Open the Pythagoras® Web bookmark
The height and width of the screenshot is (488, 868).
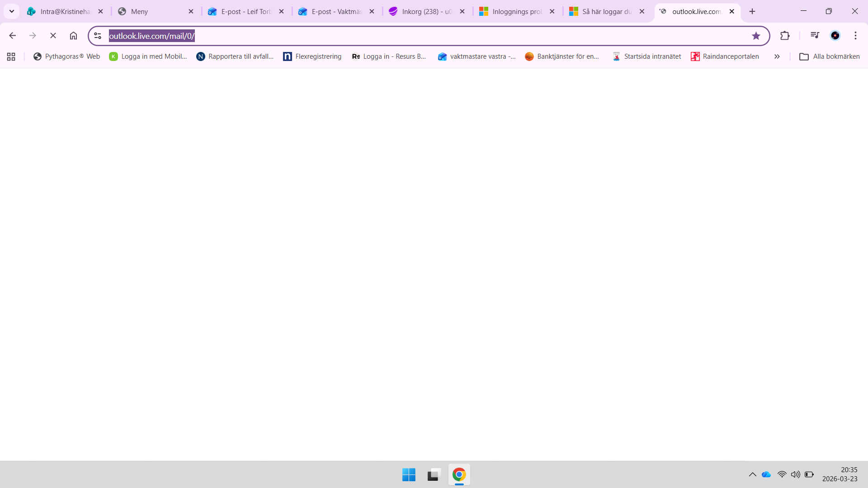(x=67, y=56)
